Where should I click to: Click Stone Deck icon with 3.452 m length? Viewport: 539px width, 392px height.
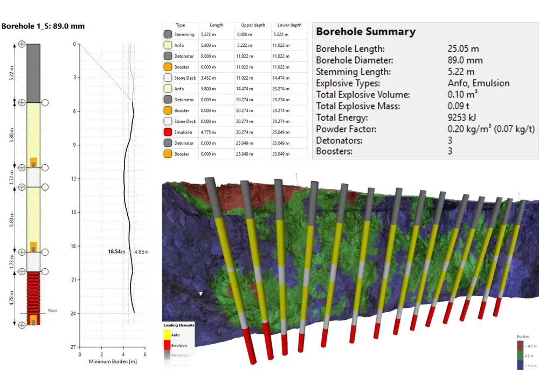pyautogui.click(x=168, y=78)
